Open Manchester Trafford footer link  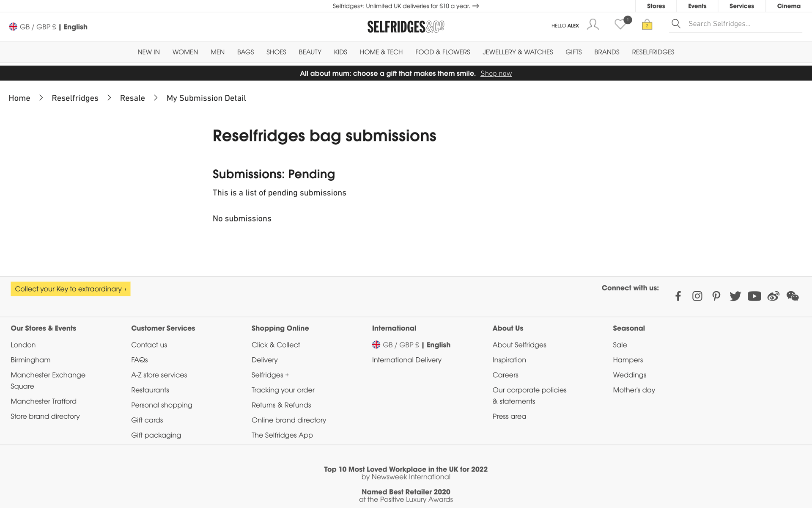coord(44,401)
